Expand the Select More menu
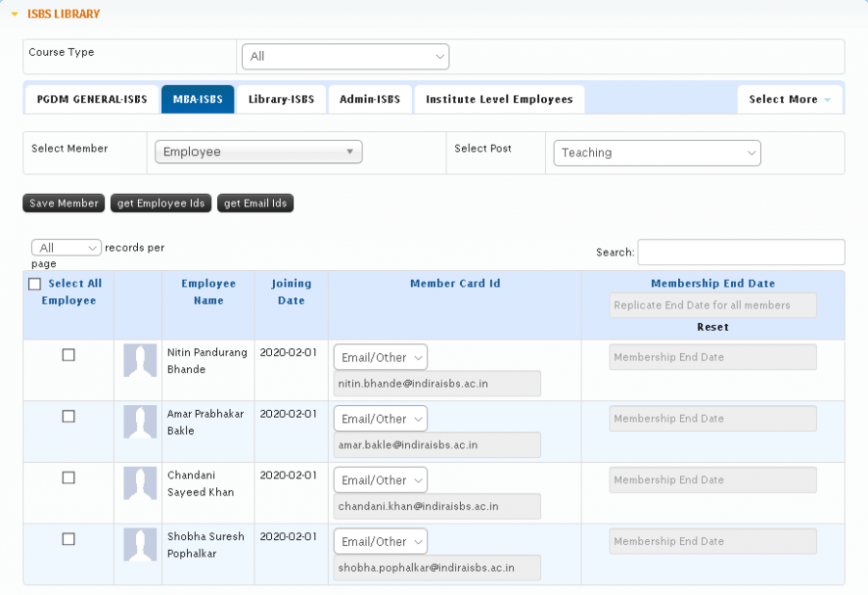This screenshot has width=868, height=595. click(790, 99)
